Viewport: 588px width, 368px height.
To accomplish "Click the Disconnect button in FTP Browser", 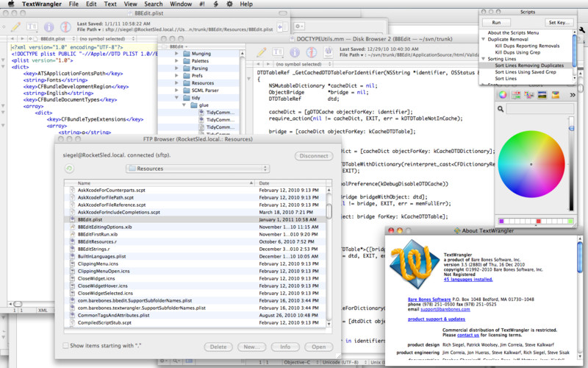I will tap(314, 156).
